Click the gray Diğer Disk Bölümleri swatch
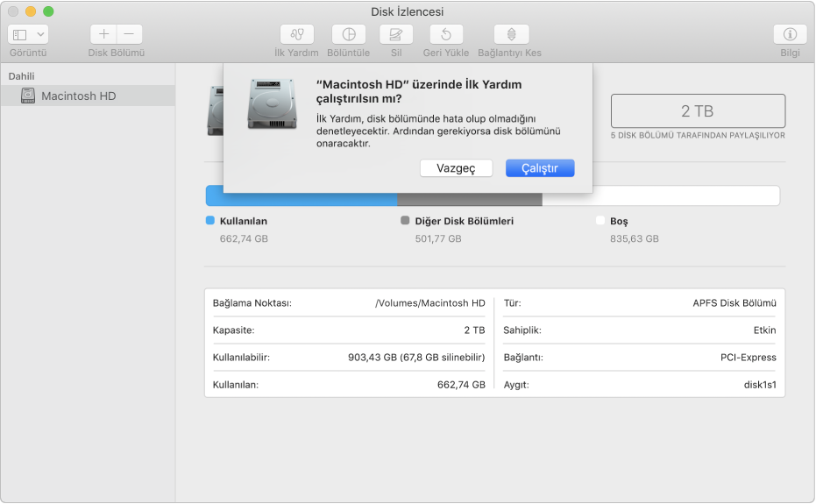The height and width of the screenshot is (504, 816). (405, 220)
